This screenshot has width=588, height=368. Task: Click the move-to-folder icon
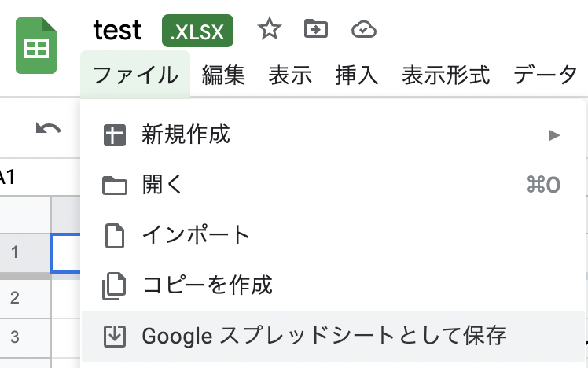point(316,29)
